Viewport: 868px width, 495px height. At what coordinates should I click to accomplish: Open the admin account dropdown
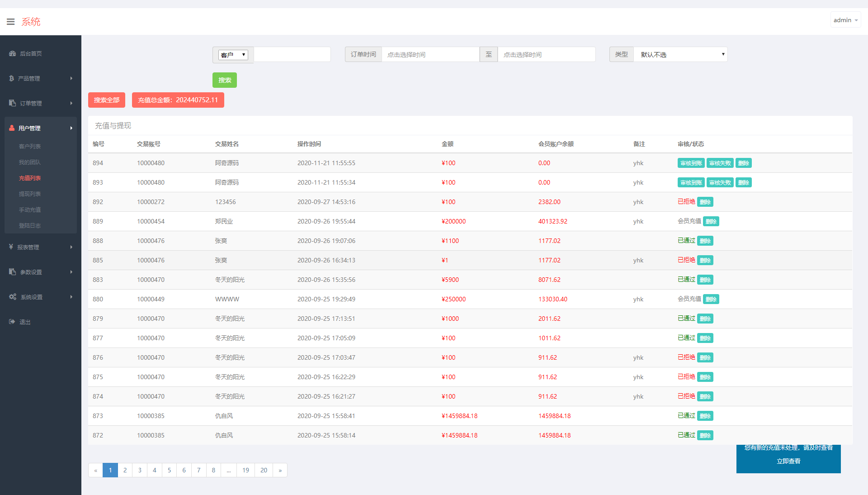coord(845,20)
